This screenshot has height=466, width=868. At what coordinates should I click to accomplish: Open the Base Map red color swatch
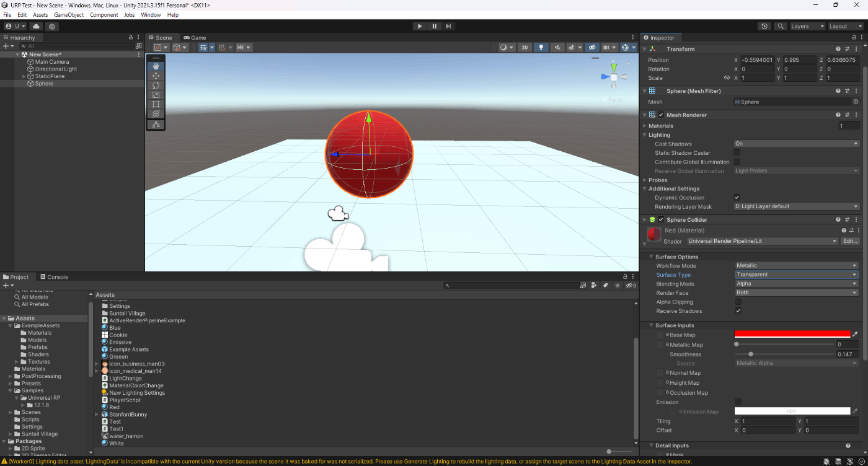pos(792,335)
